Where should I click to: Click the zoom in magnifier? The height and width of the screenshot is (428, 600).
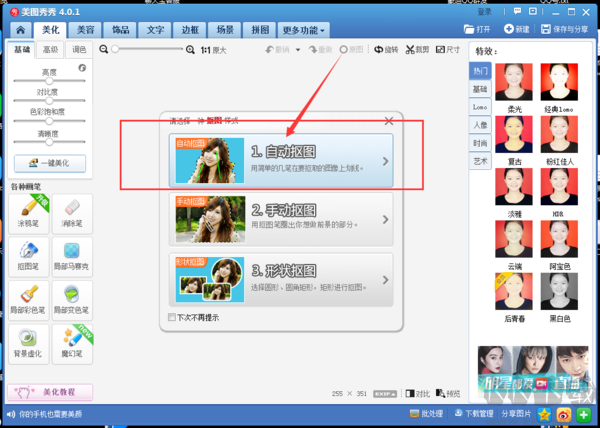(x=190, y=50)
